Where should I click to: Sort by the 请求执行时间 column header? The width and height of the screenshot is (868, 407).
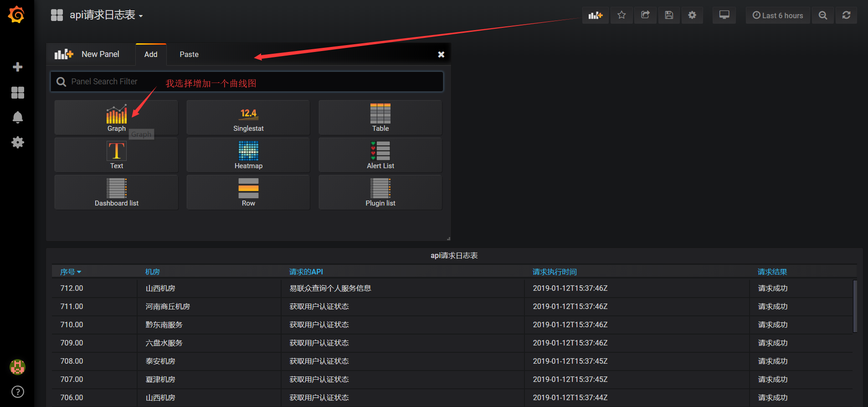point(555,272)
